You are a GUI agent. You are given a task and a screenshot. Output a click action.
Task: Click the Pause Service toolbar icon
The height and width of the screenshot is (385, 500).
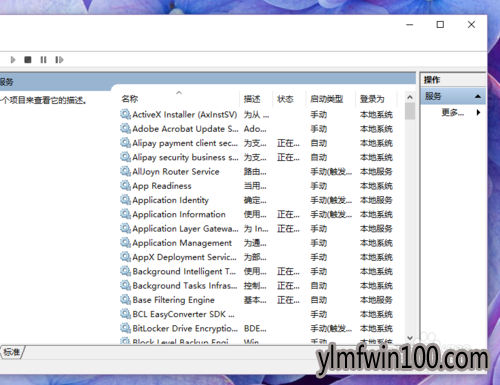43,60
